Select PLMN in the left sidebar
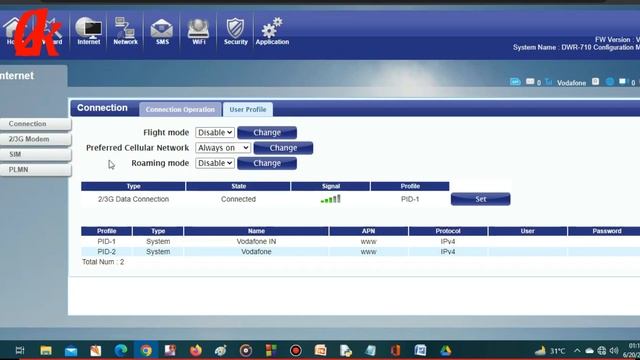The height and width of the screenshot is (360, 640). tap(36, 169)
